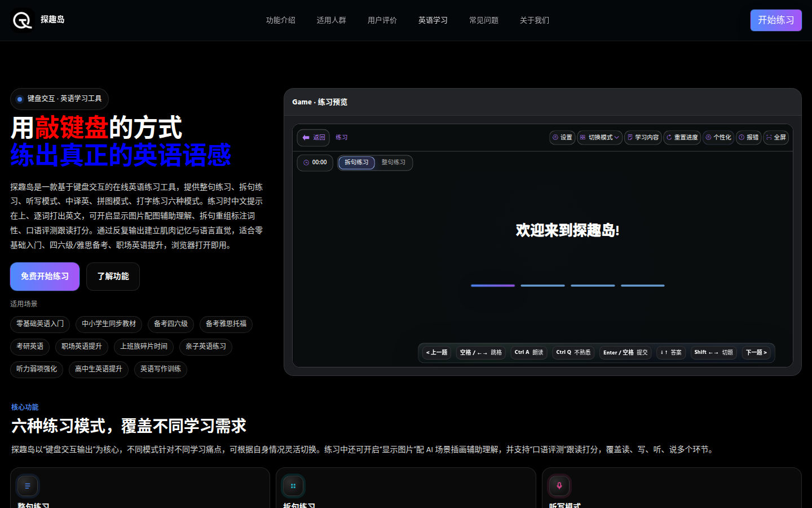This screenshot has height=508, width=812.
Task: Click the 报错 report button
Action: click(x=749, y=138)
